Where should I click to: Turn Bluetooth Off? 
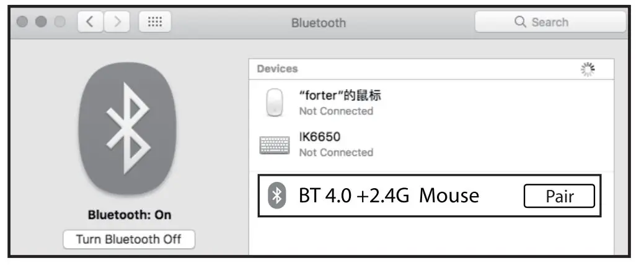click(129, 239)
